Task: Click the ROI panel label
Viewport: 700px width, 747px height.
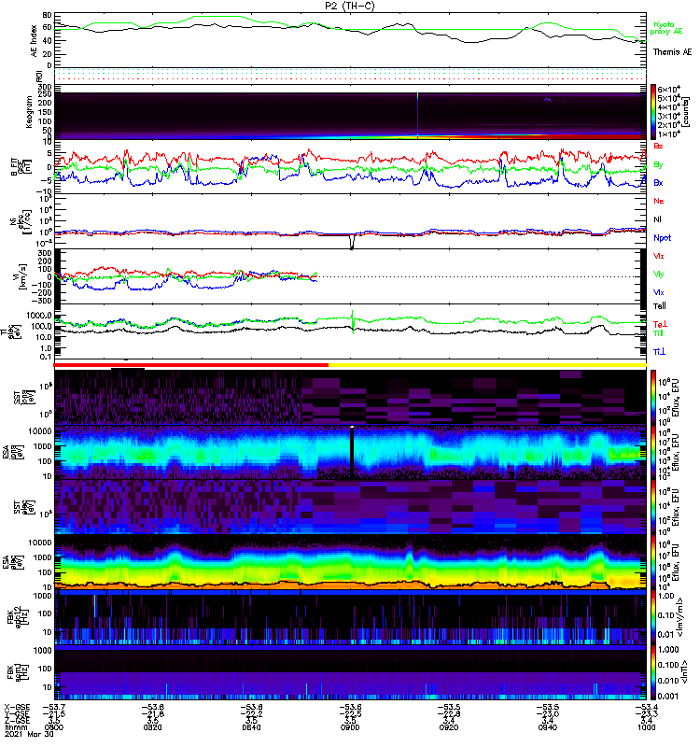Action: [39, 77]
